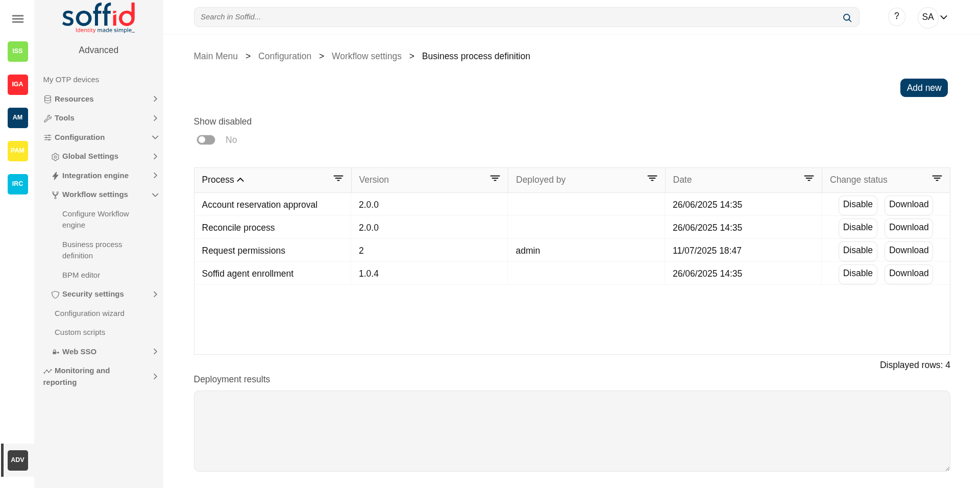The image size is (980, 488).
Task: Collapse the Configuration menu chevron
Action: (155, 137)
